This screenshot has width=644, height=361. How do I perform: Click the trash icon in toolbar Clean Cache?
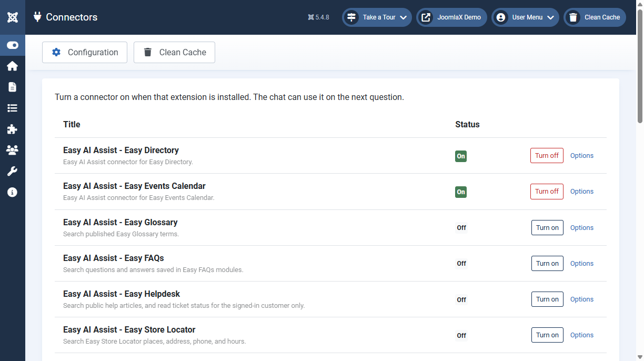point(148,52)
